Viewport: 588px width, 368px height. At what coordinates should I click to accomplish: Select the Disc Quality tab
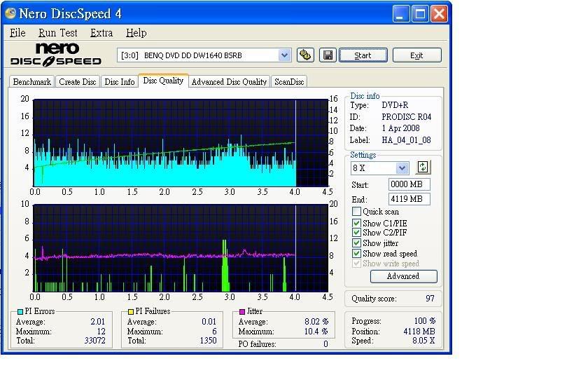pos(163,81)
